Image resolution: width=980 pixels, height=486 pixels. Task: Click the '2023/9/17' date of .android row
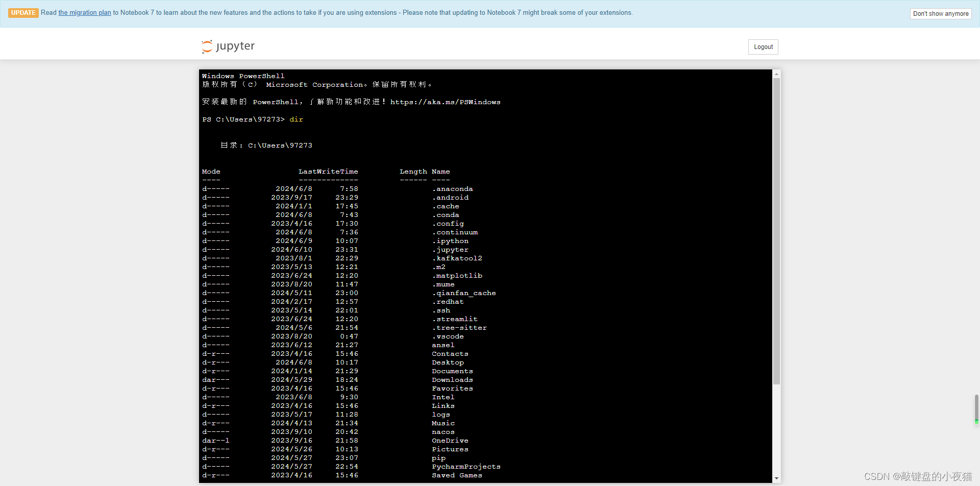pos(291,198)
